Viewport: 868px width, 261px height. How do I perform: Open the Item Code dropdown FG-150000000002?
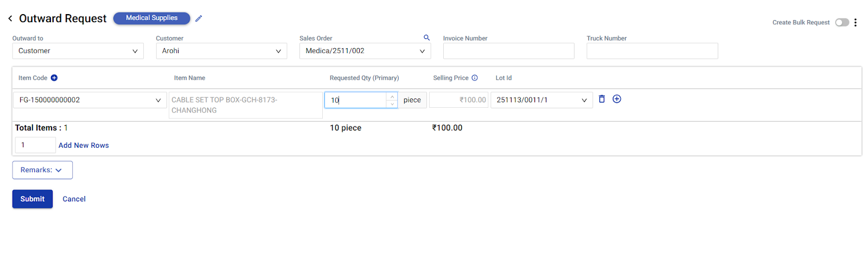tap(90, 100)
